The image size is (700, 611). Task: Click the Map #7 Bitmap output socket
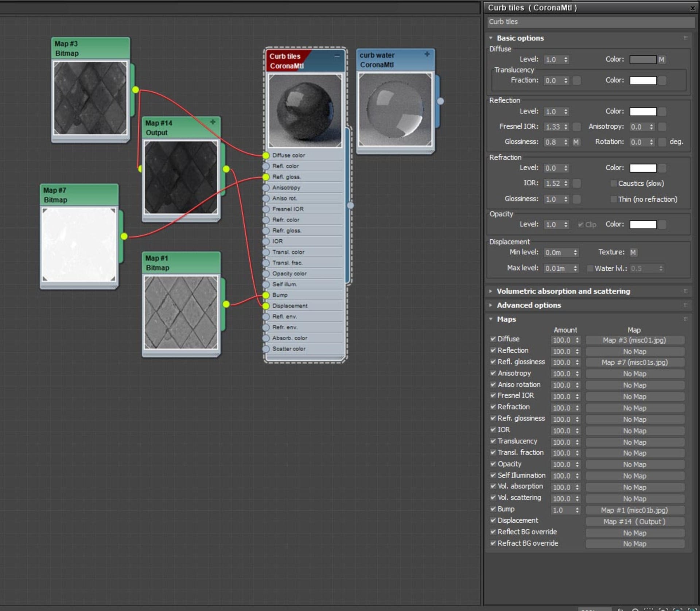pos(124,236)
